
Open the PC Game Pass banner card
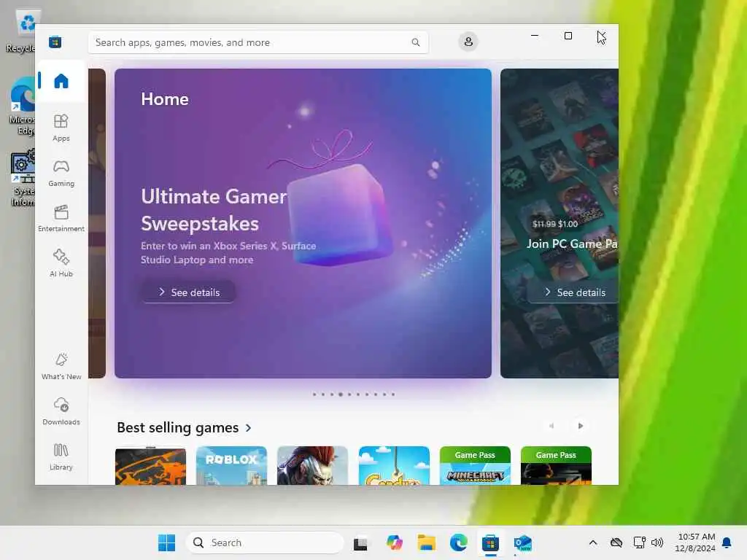[560, 223]
